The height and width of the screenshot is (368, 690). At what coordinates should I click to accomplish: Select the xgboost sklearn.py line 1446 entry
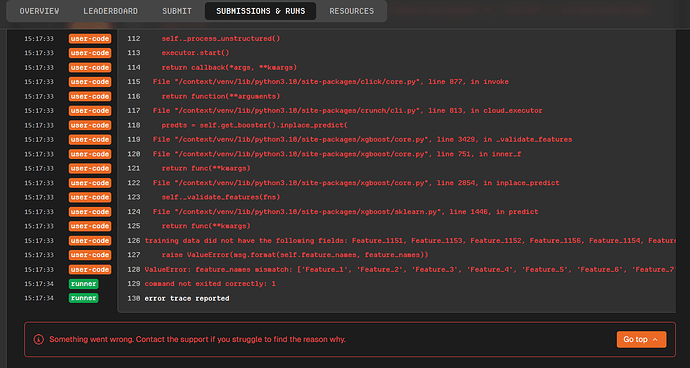345,212
